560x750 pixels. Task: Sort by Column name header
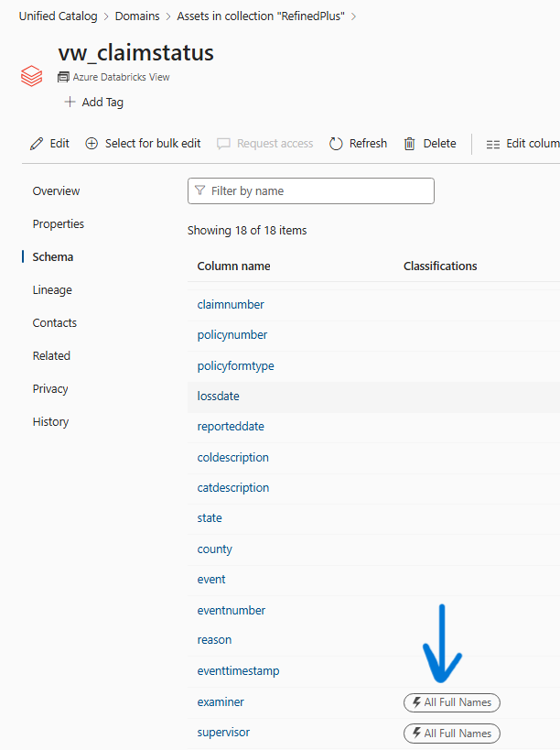point(233,266)
